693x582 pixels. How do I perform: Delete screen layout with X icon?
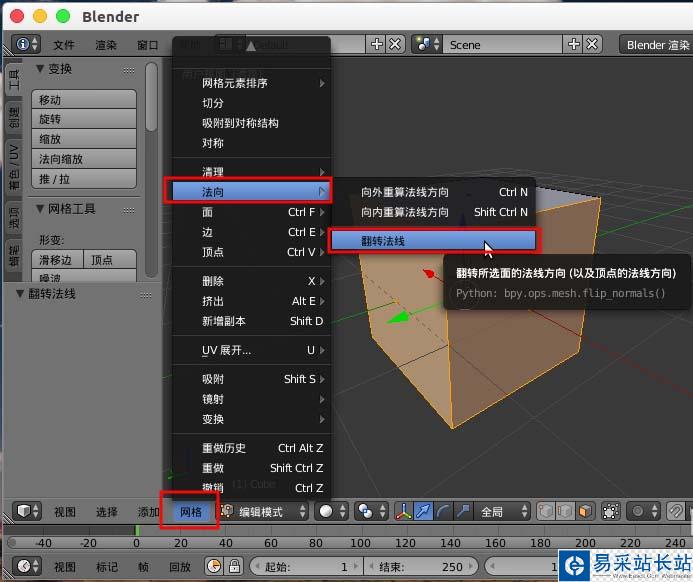coord(396,44)
